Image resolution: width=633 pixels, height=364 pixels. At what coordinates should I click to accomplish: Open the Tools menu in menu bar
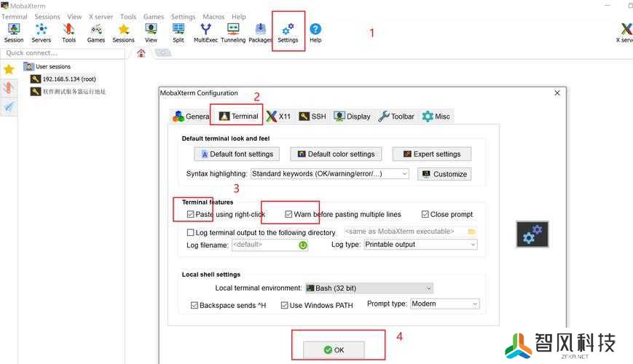pos(128,17)
